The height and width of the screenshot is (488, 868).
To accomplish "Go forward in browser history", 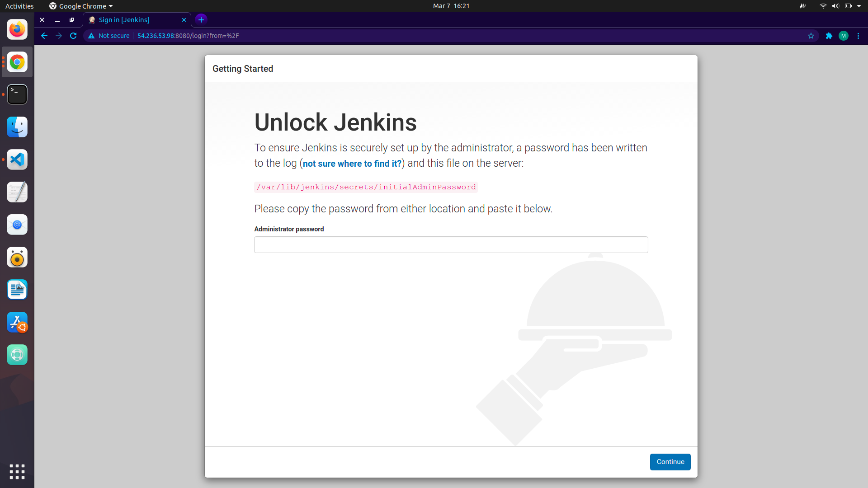I will tap(59, 36).
